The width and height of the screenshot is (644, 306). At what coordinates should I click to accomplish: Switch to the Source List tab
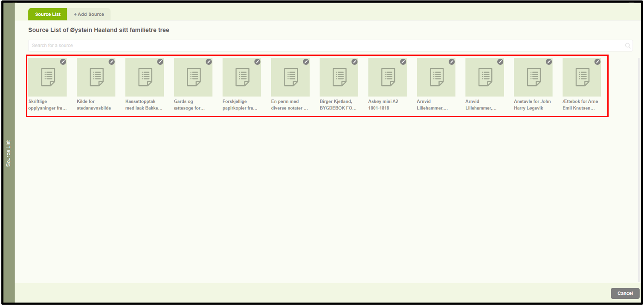pyautogui.click(x=48, y=14)
